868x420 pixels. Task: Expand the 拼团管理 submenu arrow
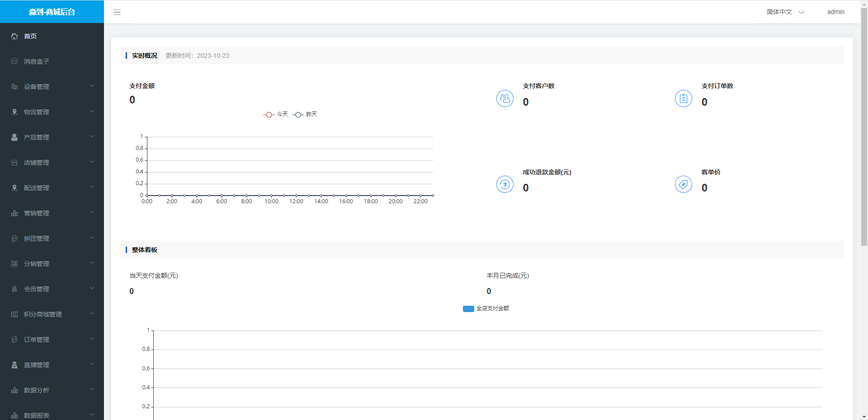(x=92, y=238)
